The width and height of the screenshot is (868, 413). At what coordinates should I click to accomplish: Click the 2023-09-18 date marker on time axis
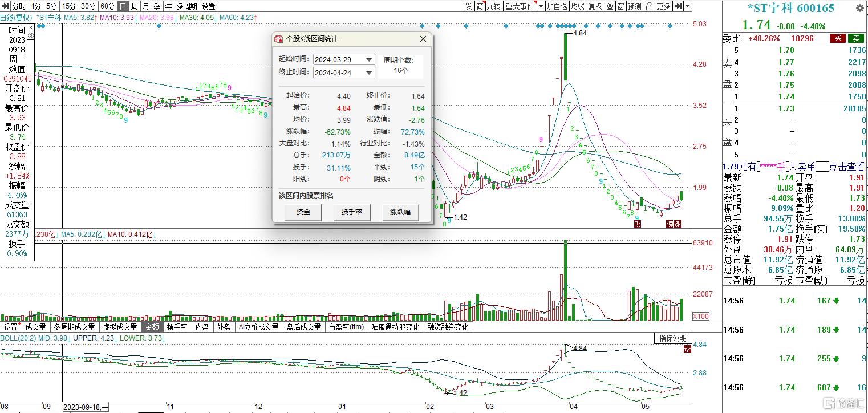coord(86,407)
